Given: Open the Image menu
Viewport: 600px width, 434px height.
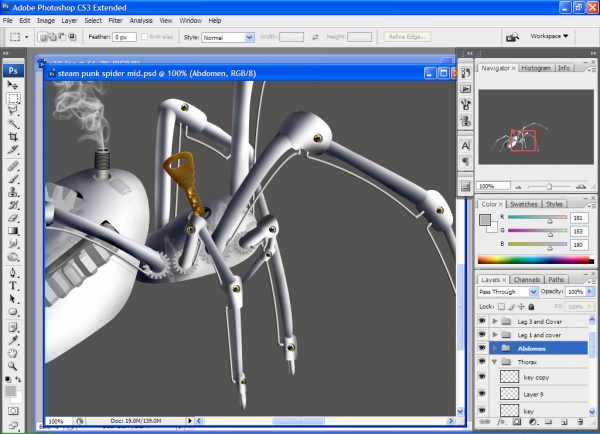Looking at the screenshot, I should pyautogui.click(x=46, y=21).
